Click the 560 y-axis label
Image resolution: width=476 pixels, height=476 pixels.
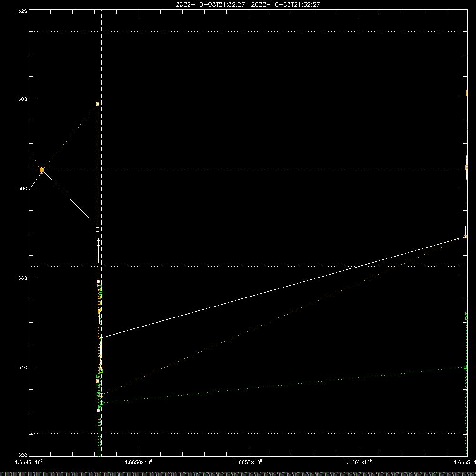(x=23, y=278)
